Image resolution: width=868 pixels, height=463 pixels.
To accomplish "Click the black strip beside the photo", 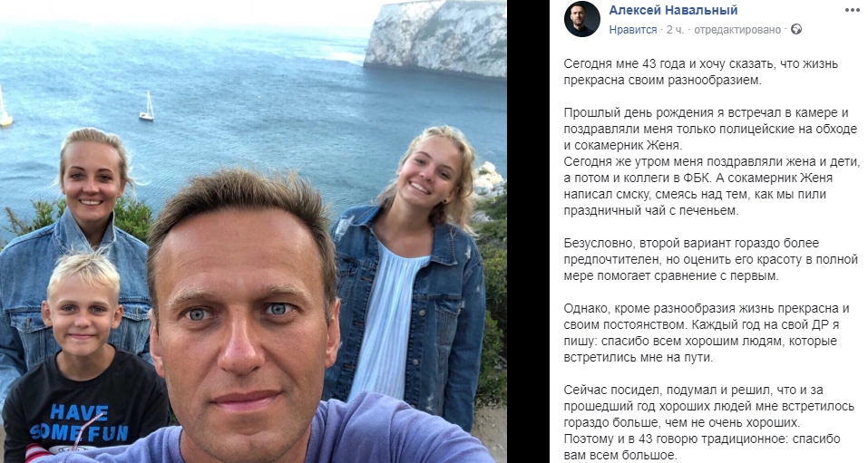I will click(x=528, y=231).
